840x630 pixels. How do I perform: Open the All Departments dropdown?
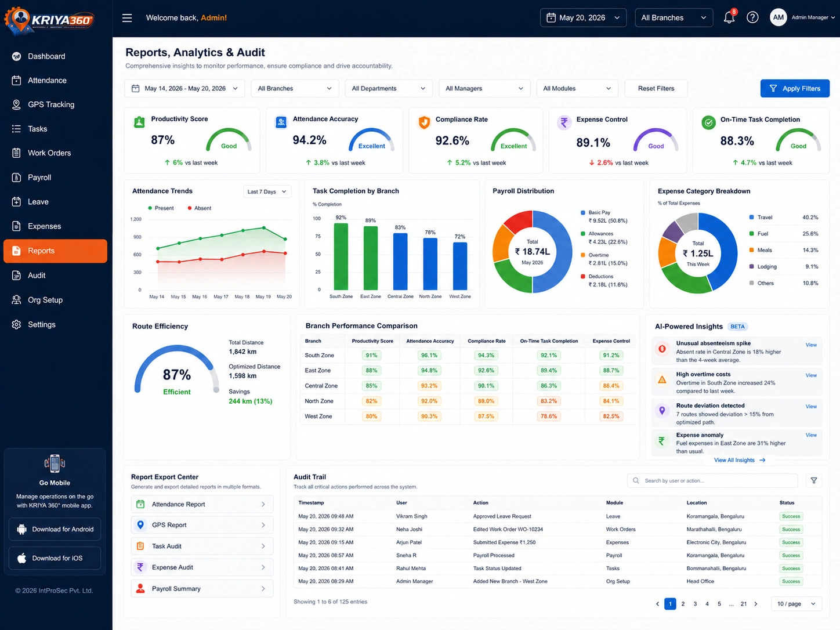[389, 88]
